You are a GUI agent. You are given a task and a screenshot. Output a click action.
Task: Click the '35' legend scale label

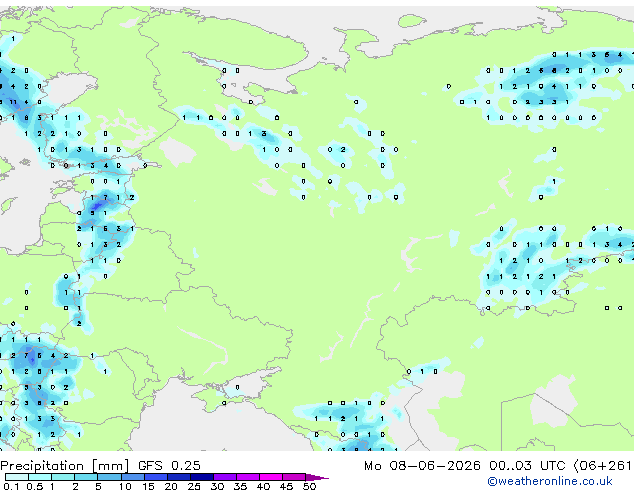pos(240,486)
